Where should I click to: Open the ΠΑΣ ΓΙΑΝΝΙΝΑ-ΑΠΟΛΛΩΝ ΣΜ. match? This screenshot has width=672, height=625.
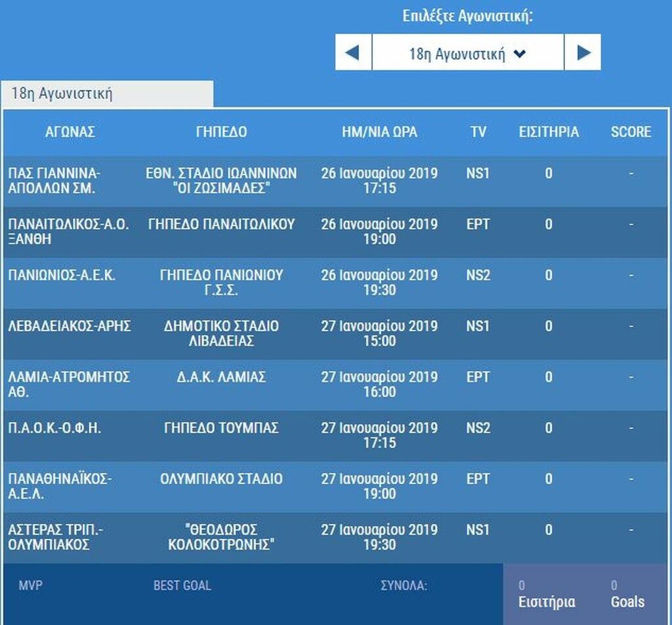click(x=54, y=181)
